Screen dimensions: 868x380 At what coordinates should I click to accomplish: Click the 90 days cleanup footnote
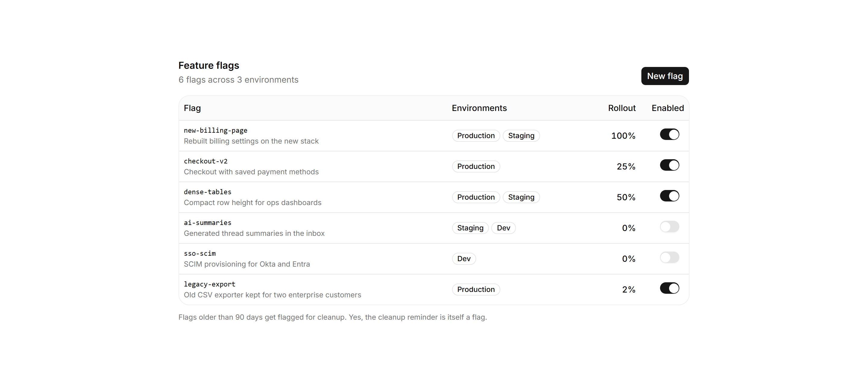(332, 317)
